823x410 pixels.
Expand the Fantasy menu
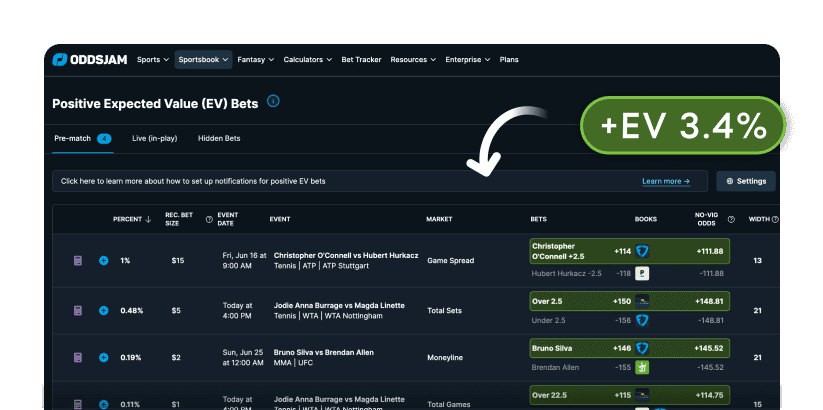[x=256, y=60]
